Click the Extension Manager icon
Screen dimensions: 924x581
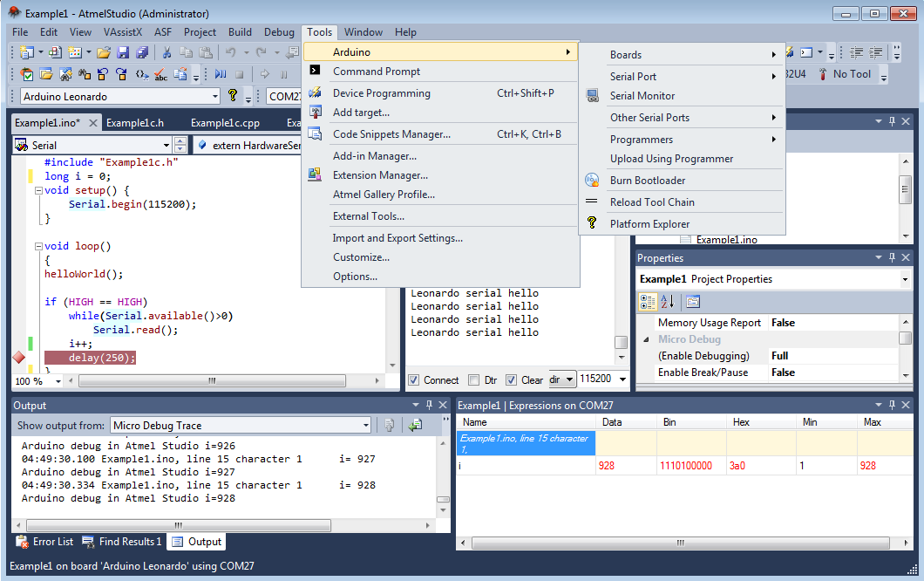tap(316, 174)
